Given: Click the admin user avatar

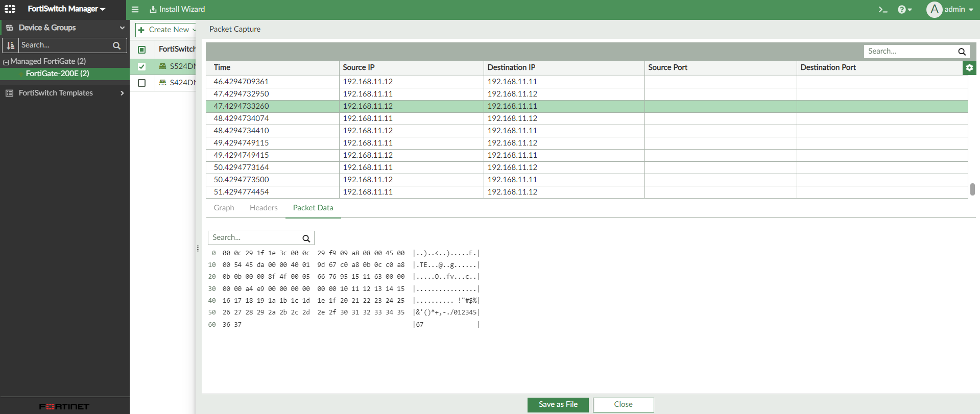Looking at the screenshot, I should point(934,9).
